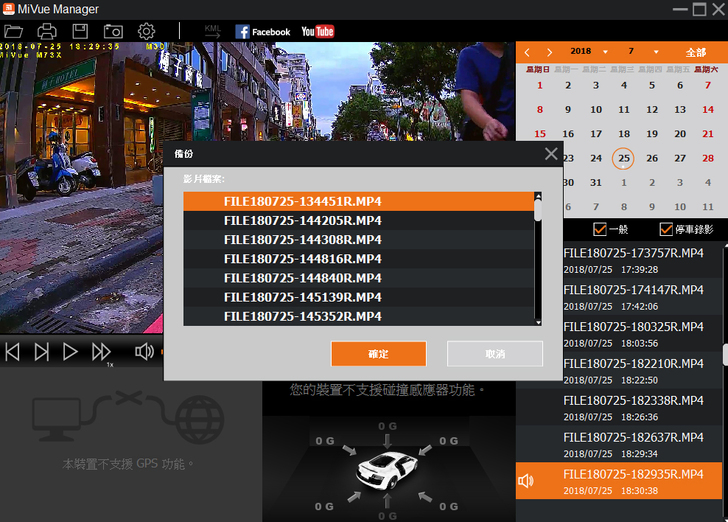Open FILE180725-174147R.MP4 in file list
728x522 pixels.
coord(643,297)
